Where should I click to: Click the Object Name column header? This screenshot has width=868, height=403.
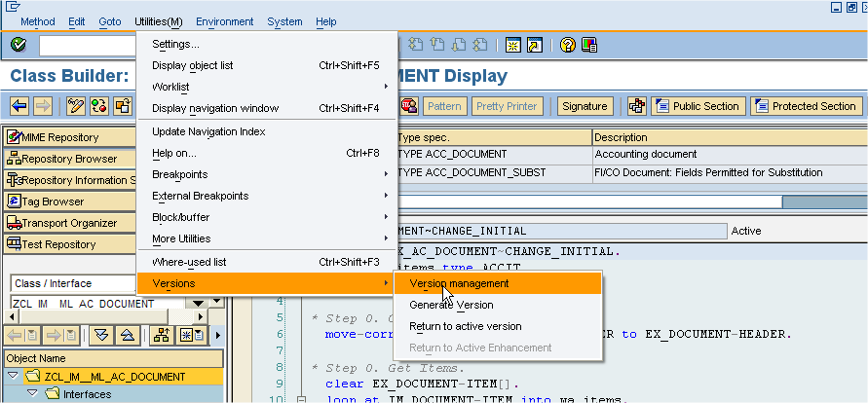click(113, 358)
